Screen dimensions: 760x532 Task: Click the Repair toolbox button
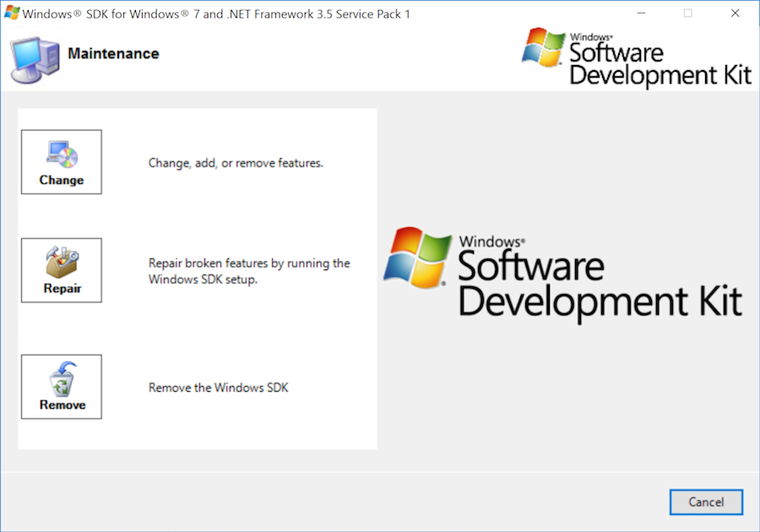tap(62, 270)
